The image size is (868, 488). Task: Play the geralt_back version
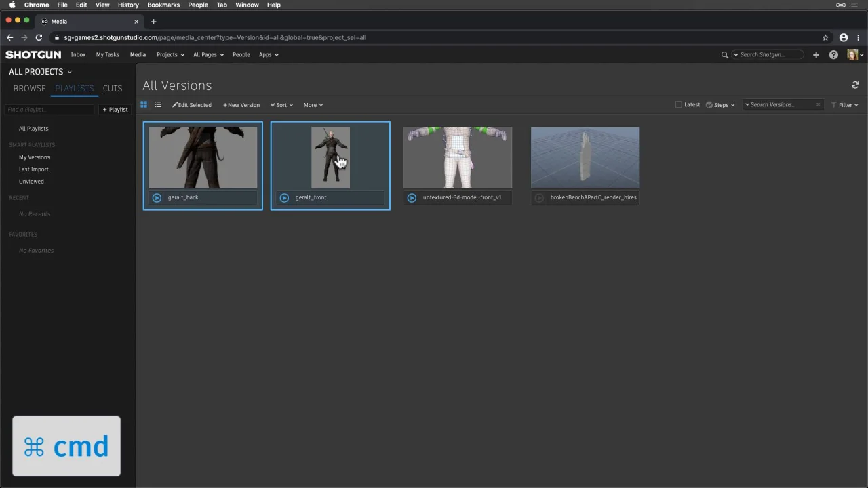click(x=157, y=197)
